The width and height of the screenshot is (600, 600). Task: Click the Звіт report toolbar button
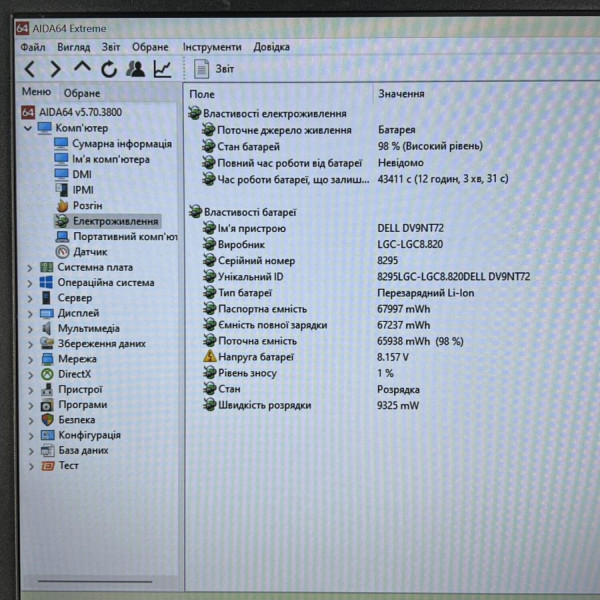pos(214,69)
